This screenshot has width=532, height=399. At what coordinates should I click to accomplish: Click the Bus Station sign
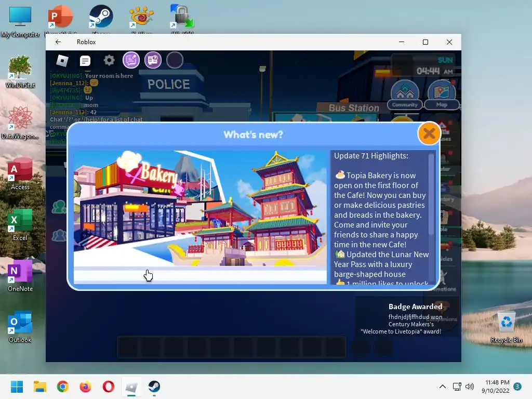(353, 108)
